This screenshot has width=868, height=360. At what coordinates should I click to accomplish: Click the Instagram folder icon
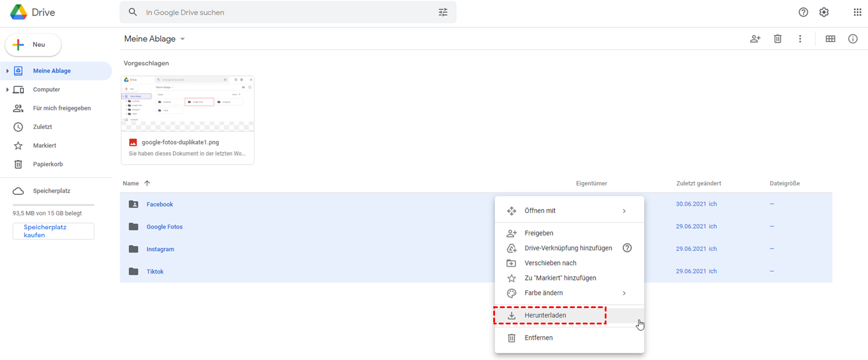point(134,249)
